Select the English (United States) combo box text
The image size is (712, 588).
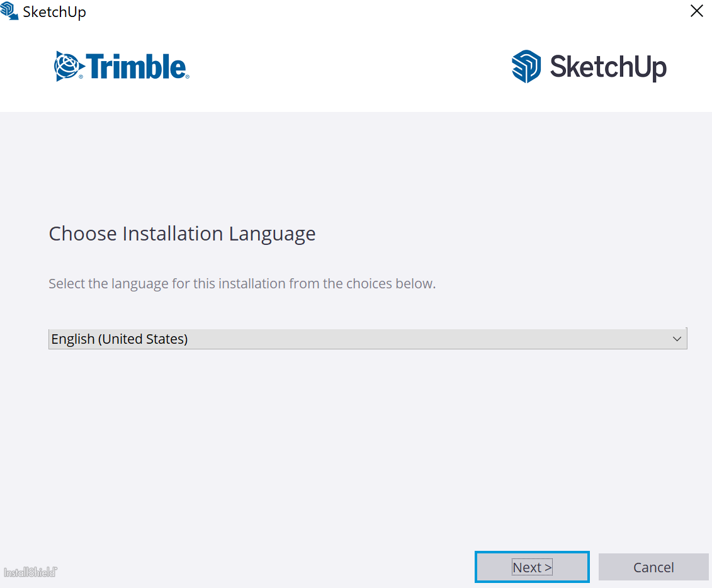pyautogui.click(x=120, y=339)
